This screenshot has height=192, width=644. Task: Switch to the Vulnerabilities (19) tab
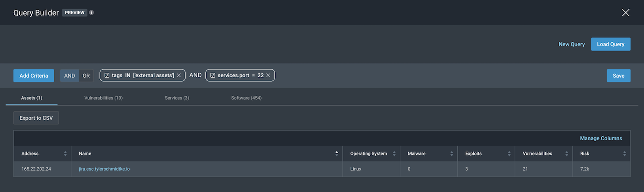[x=103, y=98]
